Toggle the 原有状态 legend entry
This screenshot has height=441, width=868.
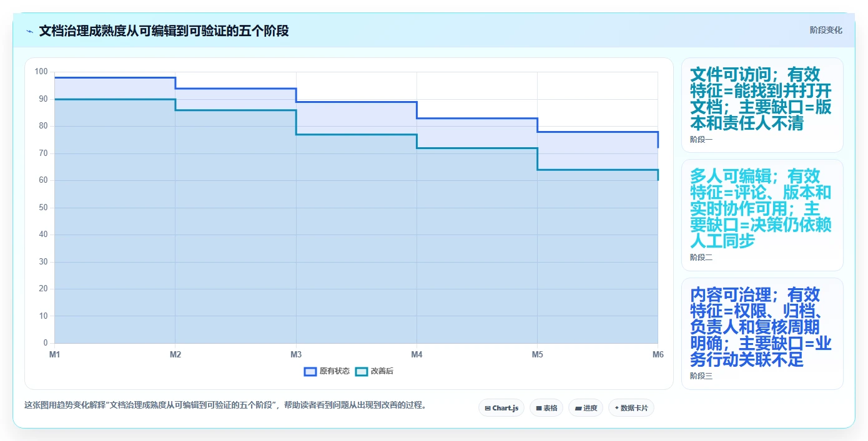(x=327, y=371)
